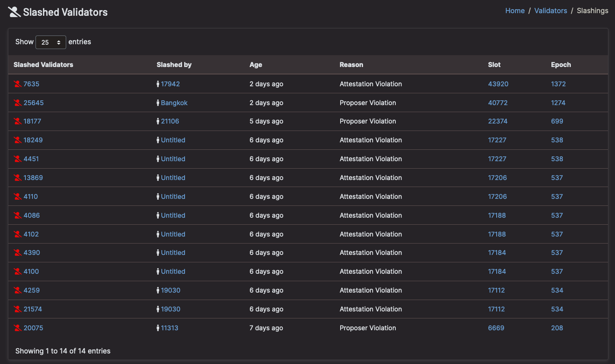This screenshot has height=364, width=615.
Task: Click the person icon beside slasher 11313
Action: 158,328
